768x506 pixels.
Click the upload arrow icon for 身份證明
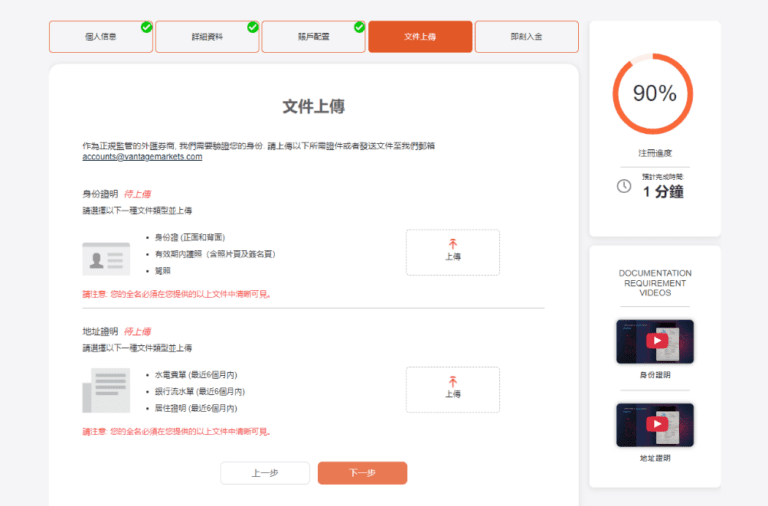pyautogui.click(x=452, y=243)
